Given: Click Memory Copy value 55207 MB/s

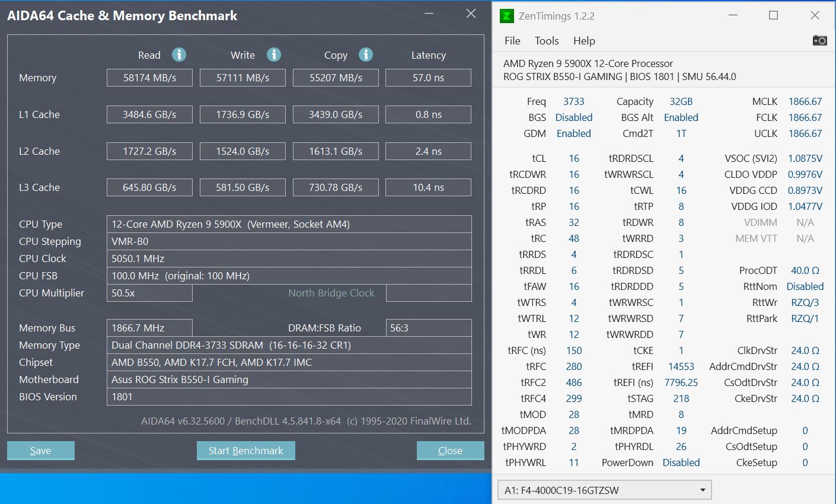Looking at the screenshot, I should click(x=336, y=78).
